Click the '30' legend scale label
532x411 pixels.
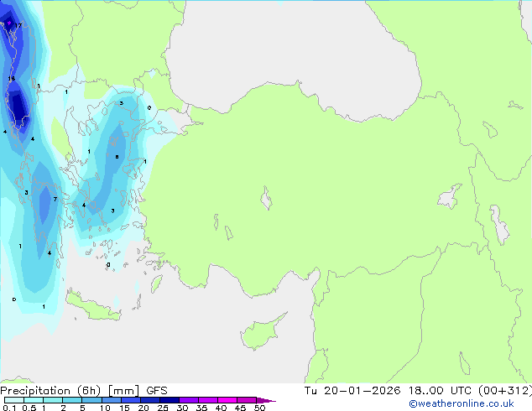[182, 408]
